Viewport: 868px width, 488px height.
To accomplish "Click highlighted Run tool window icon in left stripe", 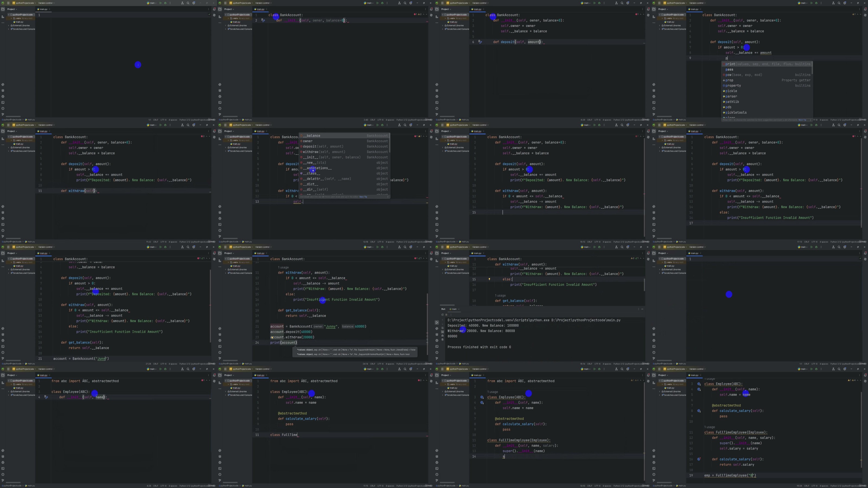I will [437, 323].
